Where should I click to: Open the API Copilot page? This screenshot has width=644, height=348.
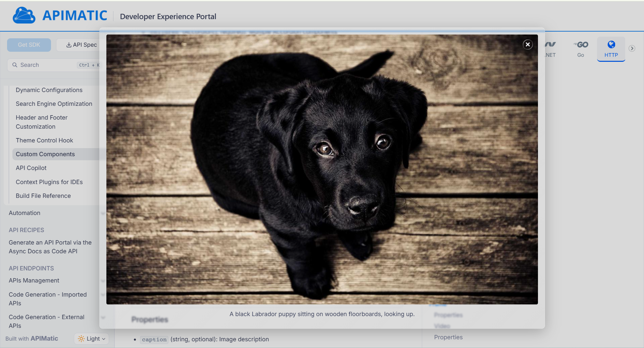pos(31,168)
